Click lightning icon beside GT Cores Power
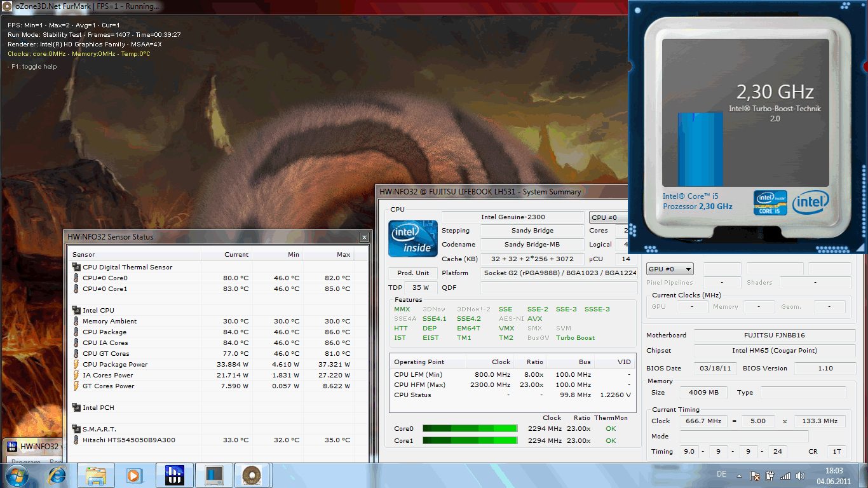 click(x=76, y=386)
